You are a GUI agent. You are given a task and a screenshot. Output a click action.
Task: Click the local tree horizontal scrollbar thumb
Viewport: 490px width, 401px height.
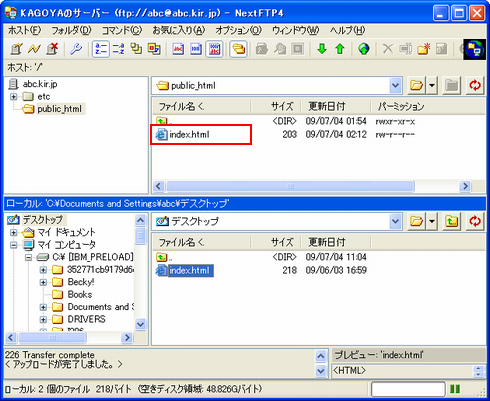[52, 338]
